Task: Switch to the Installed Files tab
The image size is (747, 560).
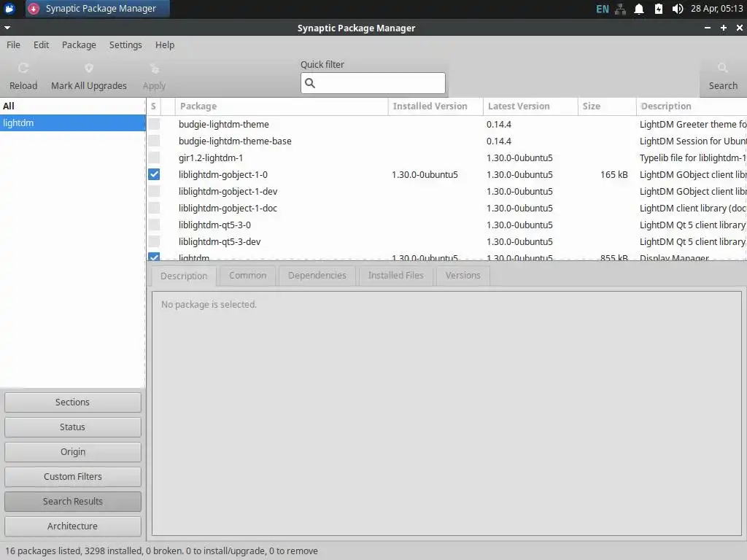Action: pos(396,275)
